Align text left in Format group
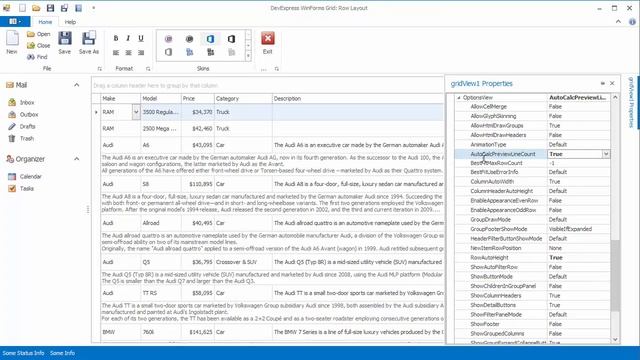640x360 pixels. [116, 53]
